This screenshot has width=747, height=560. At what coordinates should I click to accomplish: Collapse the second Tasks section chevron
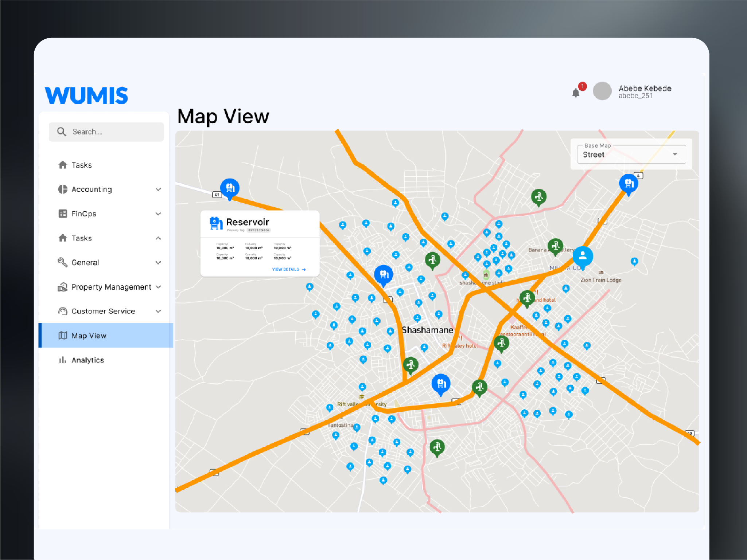[x=158, y=238]
